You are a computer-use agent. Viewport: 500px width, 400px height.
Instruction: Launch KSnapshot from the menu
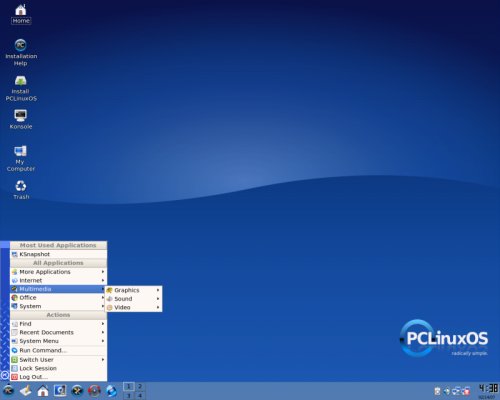pyautogui.click(x=58, y=254)
